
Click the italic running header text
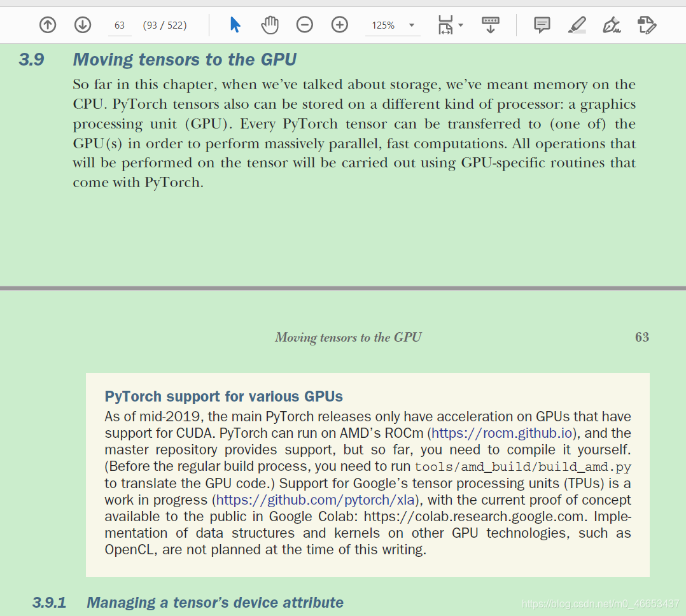[x=348, y=337]
